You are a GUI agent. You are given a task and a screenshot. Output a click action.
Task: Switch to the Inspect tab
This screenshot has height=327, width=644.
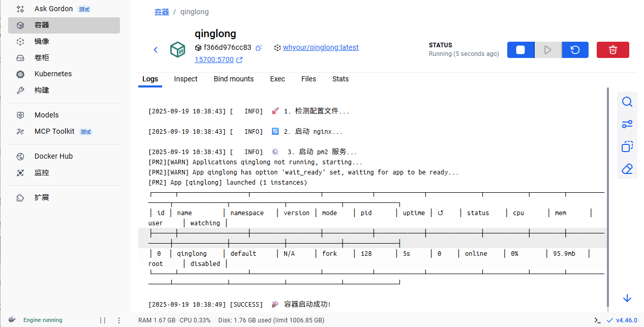tap(186, 79)
